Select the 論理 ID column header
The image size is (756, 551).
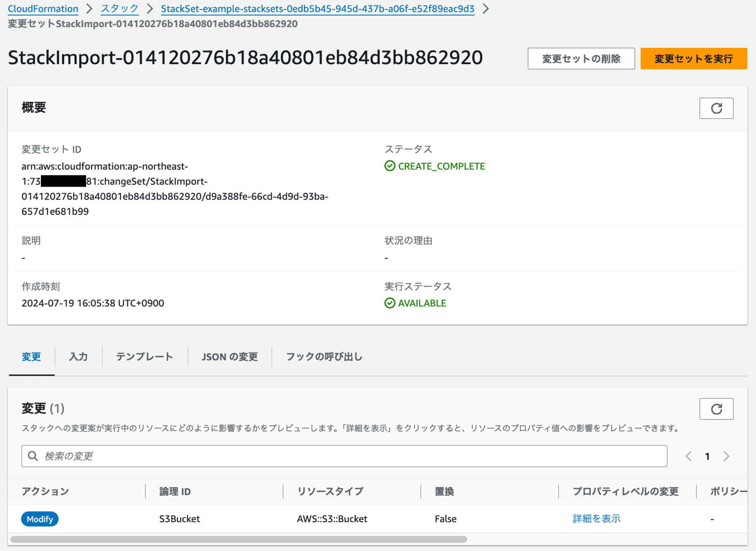[175, 491]
